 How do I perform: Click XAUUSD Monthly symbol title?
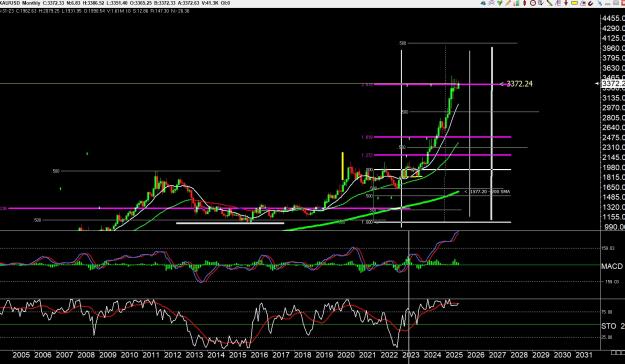(20, 3)
